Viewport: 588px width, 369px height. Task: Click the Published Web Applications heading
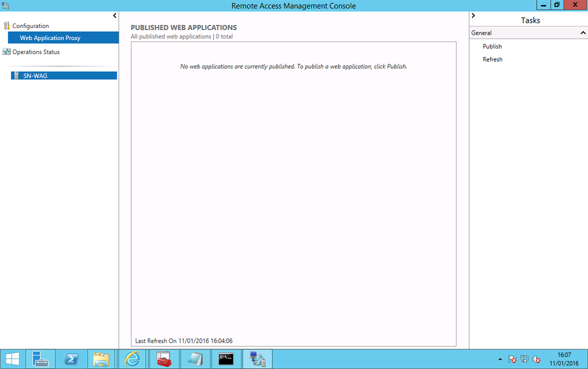coord(184,28)
